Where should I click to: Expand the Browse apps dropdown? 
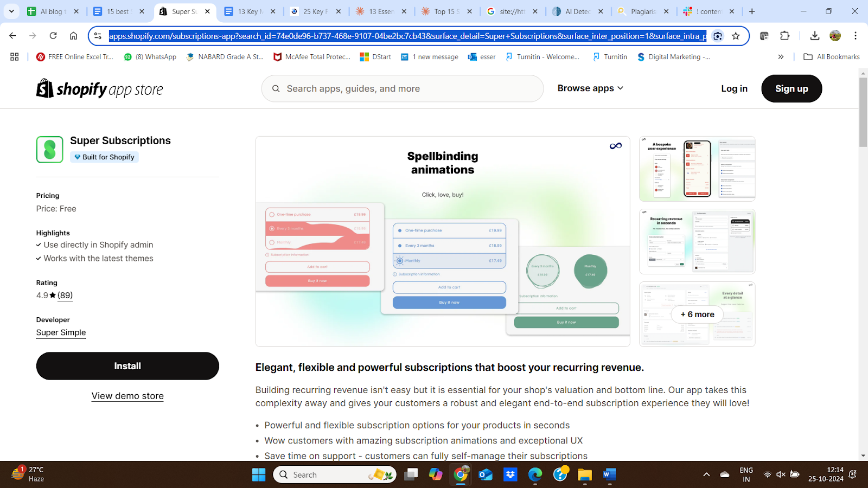590,88
